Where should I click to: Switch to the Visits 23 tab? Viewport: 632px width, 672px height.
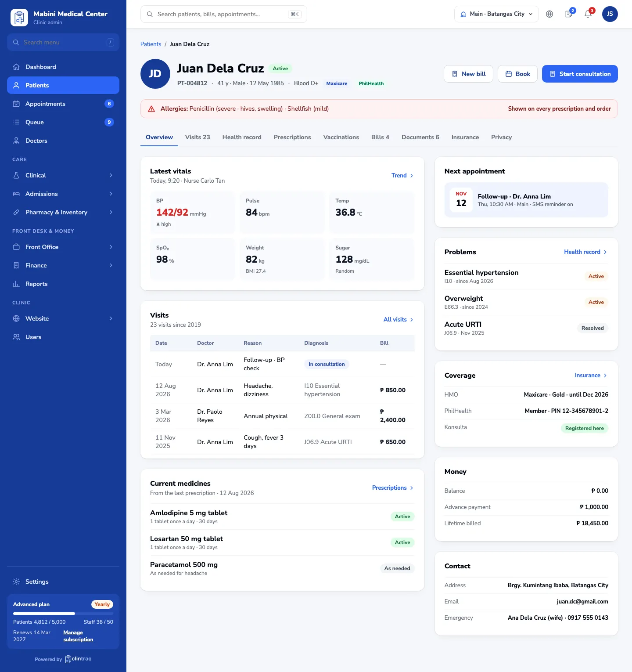coord(197,137)
